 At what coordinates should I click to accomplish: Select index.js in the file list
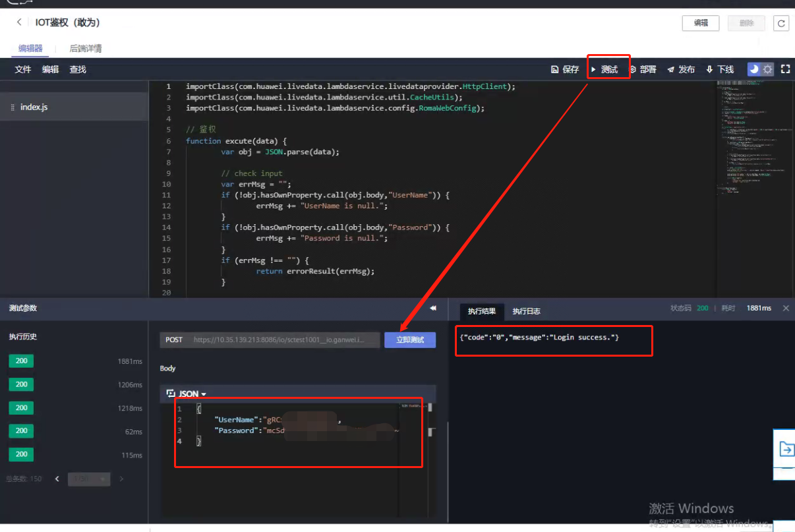coord(34,107)
